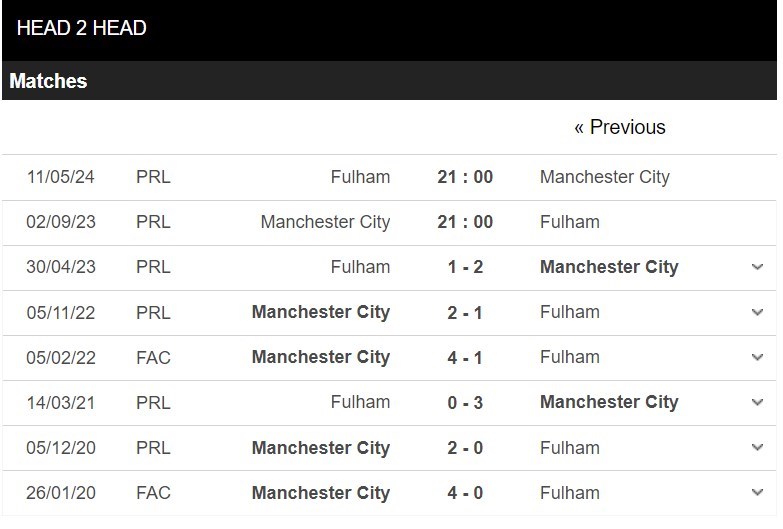Select the PRL label on 14/03/21
Screen dimensions: 783x529
[x=153, y=403]
